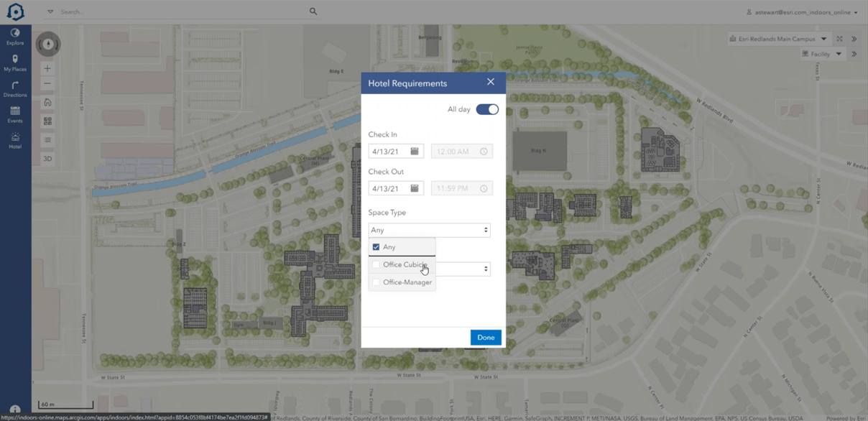This screenshot has width=868, height=421.
Task: Open the Esri Redlands Main Campus dropdown
Action: (x=823, y=39)
